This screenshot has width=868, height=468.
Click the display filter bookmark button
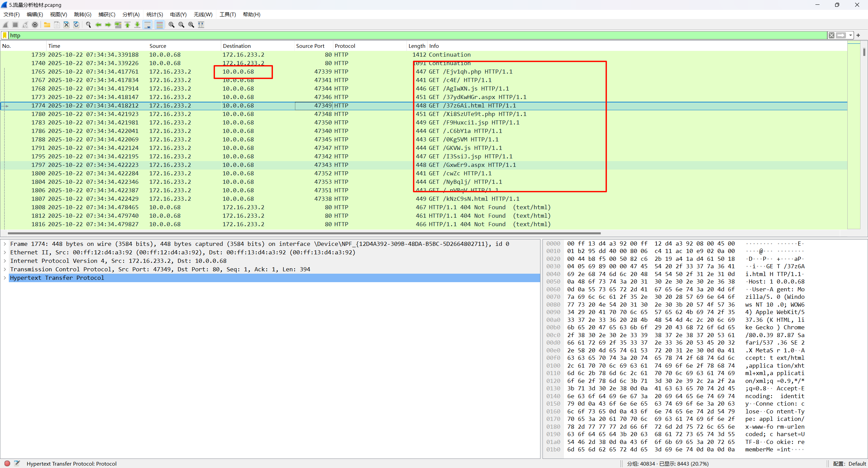pyautogui.click(x=5, y=35)
